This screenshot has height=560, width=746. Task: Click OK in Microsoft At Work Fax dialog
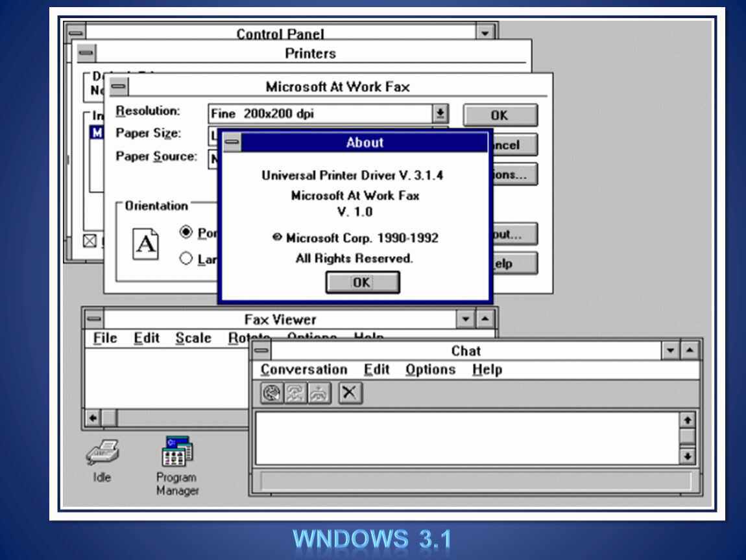click(500, 115)
